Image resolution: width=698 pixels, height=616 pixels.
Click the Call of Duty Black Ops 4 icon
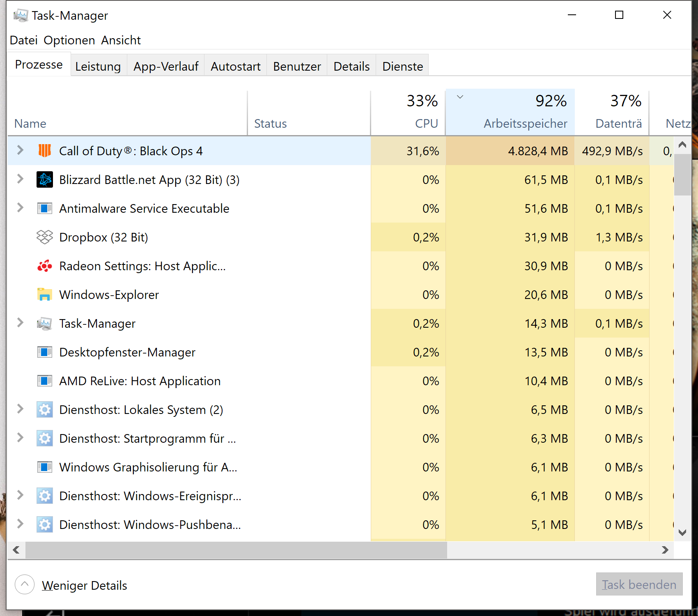45,151
